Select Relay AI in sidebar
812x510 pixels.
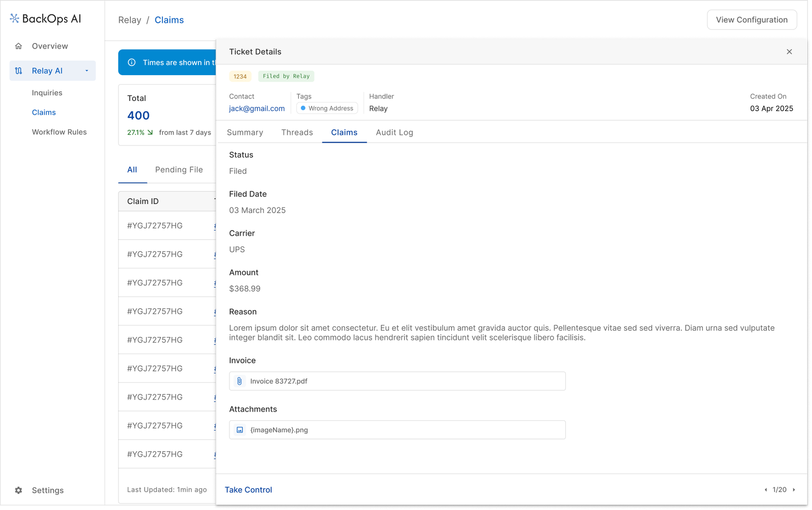(53, 71)
